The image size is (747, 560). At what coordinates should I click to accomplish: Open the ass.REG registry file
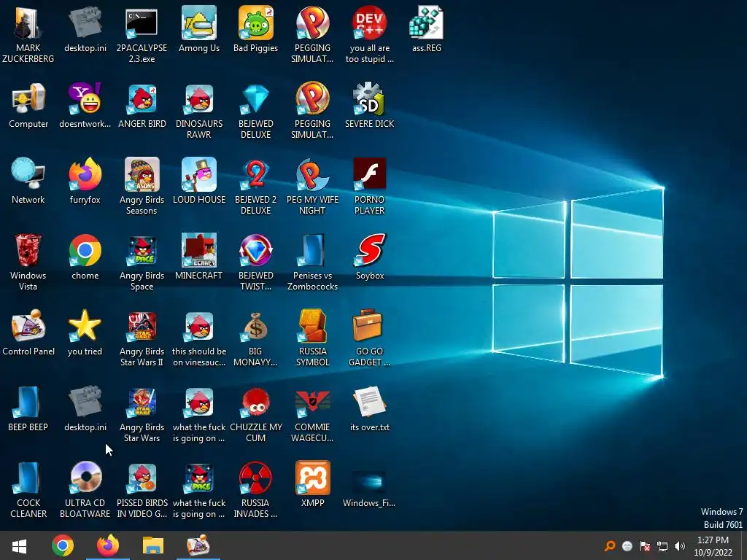click(x=426, y=29)
